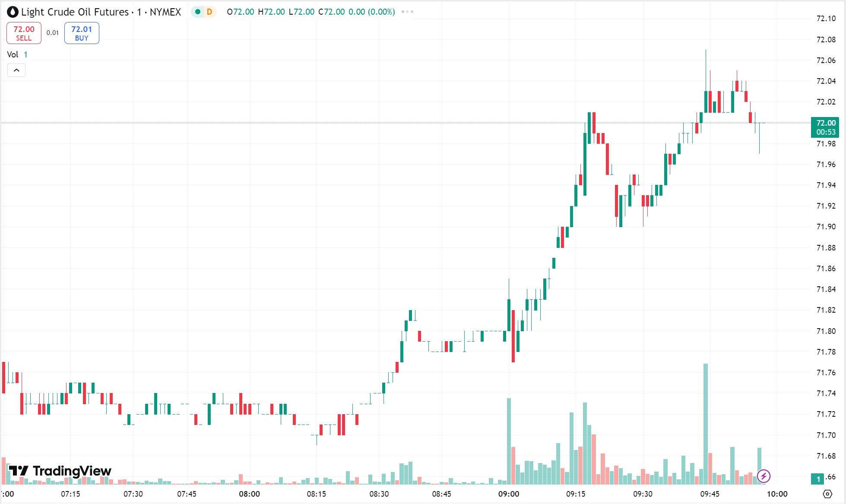Click the crude oil drop symbol icon
This screenshot has height=504, width=846.
coord(13,12)
